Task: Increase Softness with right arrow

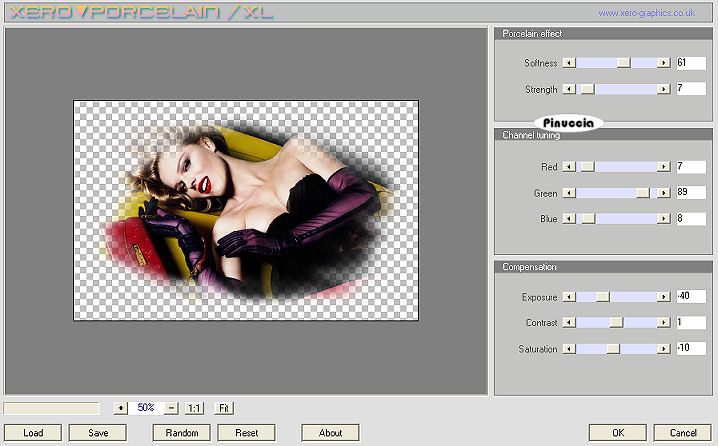Action: [664, 63]
